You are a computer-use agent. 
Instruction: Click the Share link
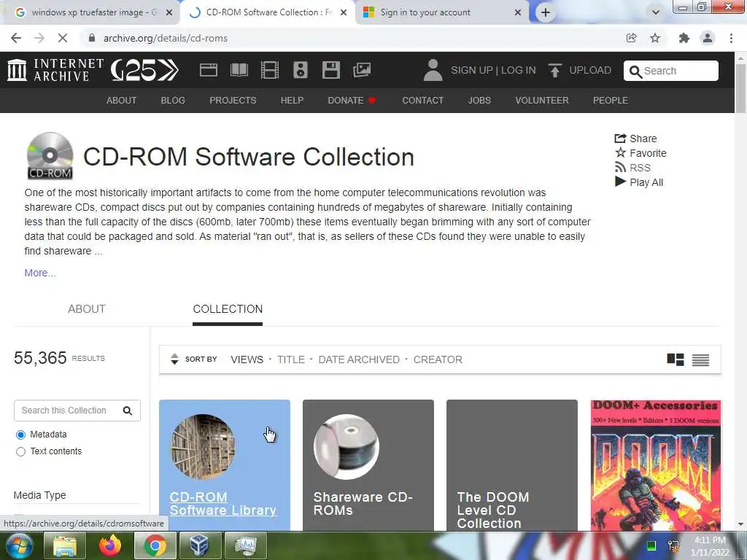point(635,139)
